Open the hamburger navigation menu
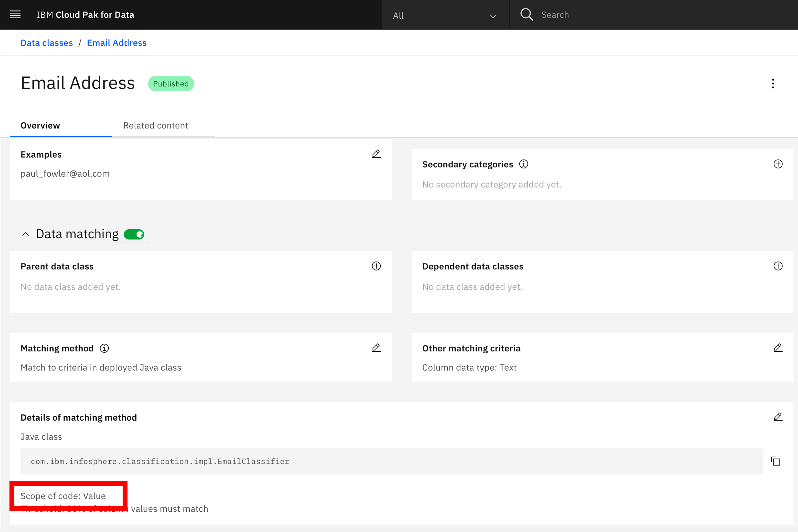The height and width of the screenshot is (532, 798). click(15, 15)
